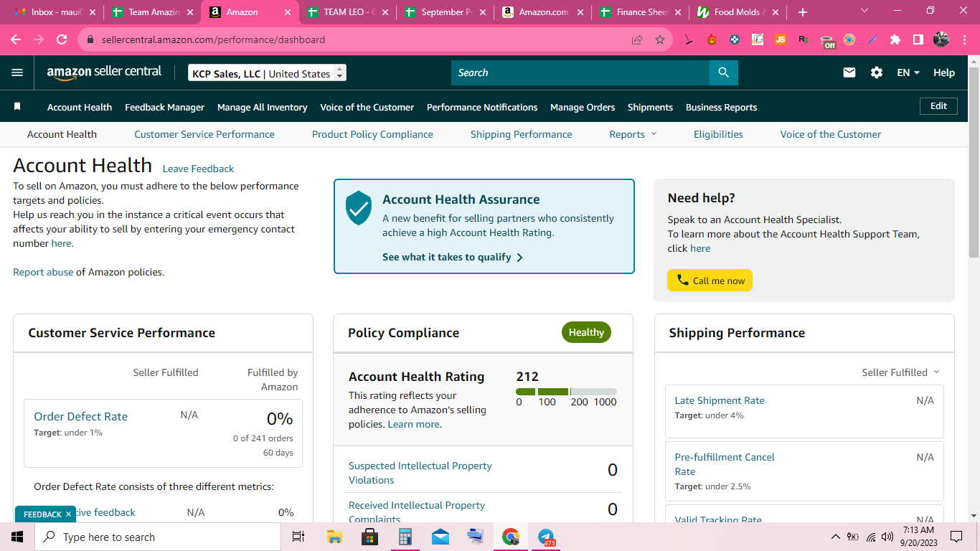Expand the Reports submenu
Image resolution: width=980 pixels, height=551 pixels.
click(633, 134)
